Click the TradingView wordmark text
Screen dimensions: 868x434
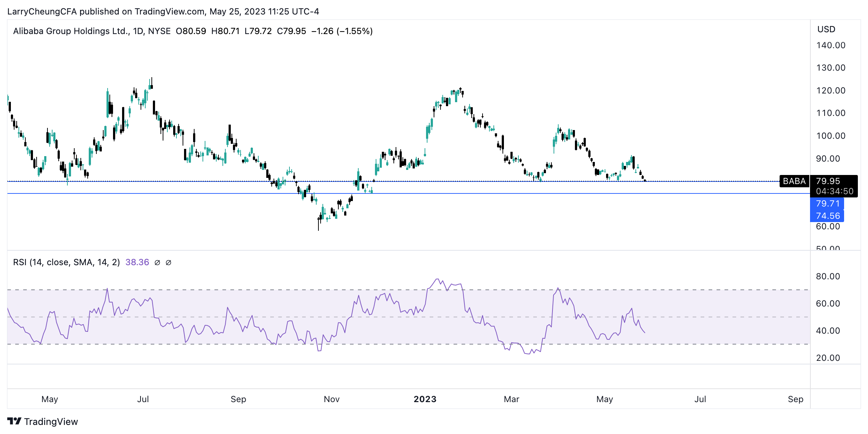51,422
